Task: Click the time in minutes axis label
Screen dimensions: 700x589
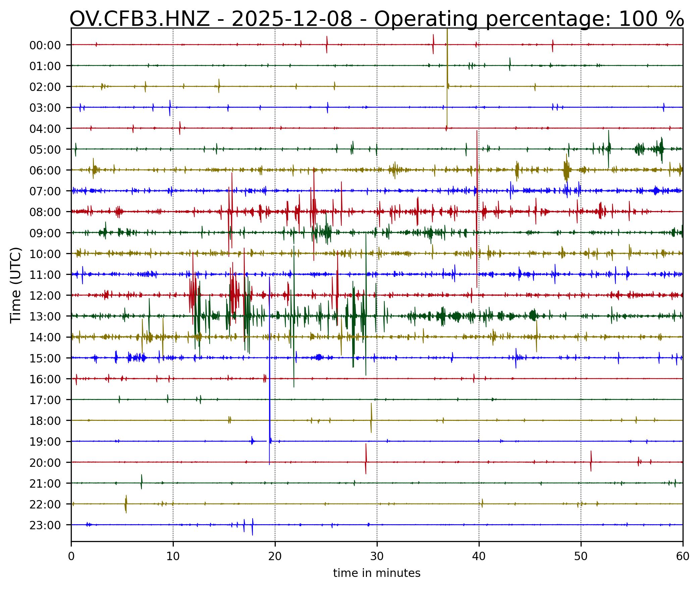Action: click(376, 573)
